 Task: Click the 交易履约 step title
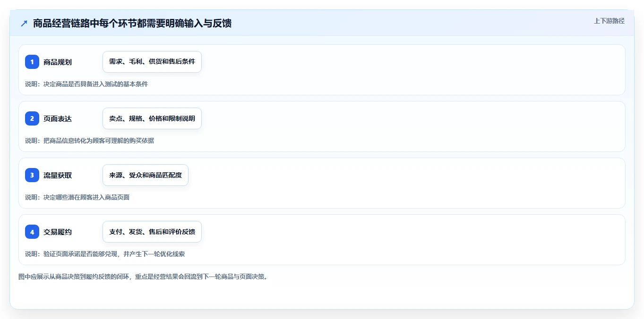[x=58, y=232]
